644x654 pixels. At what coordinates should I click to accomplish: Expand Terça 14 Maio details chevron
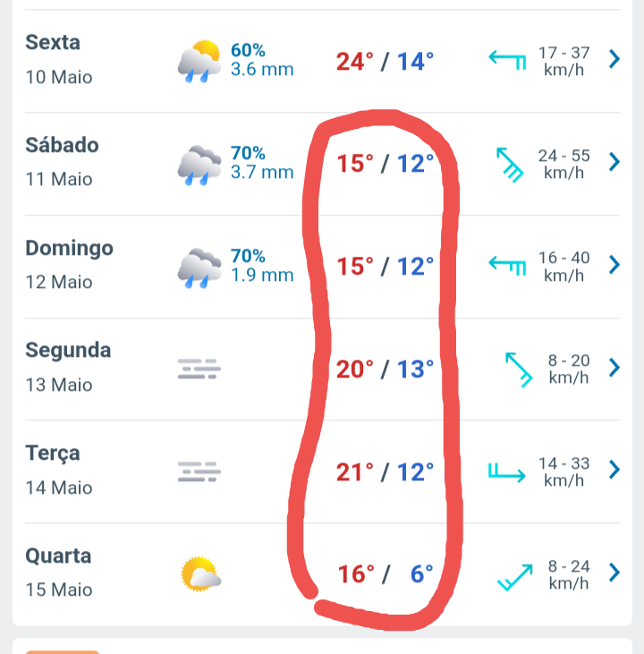(614, 470)
